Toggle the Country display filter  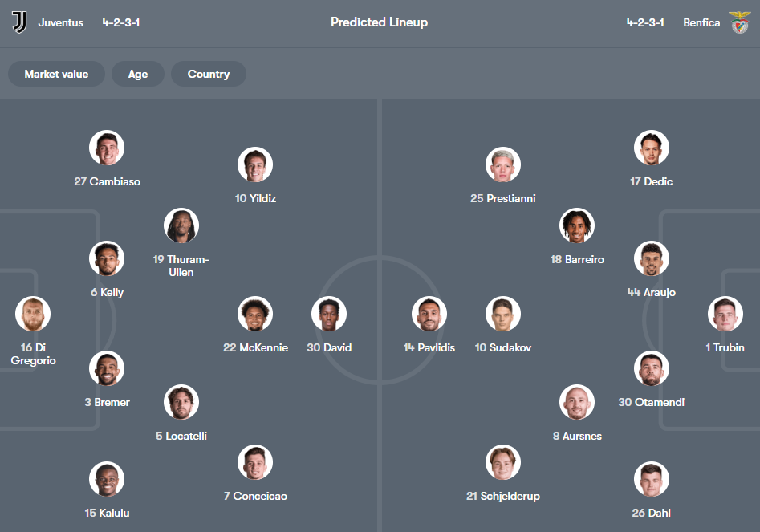208,74
